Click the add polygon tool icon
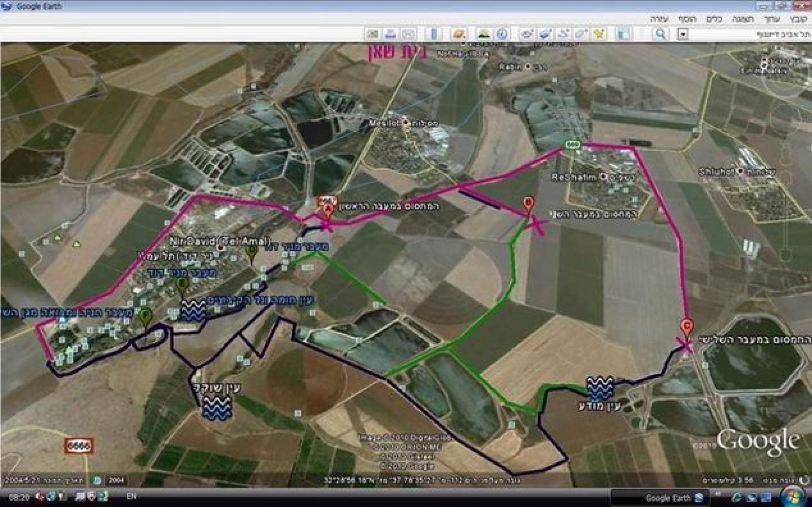812x507 pixels. pos(581,34)
